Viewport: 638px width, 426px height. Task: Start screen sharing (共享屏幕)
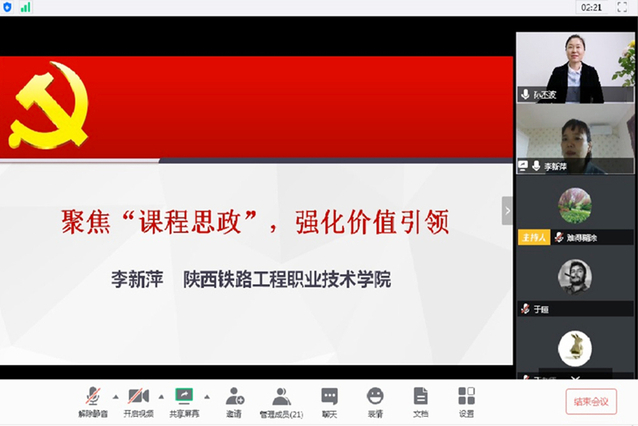click(x=183, y=400)
